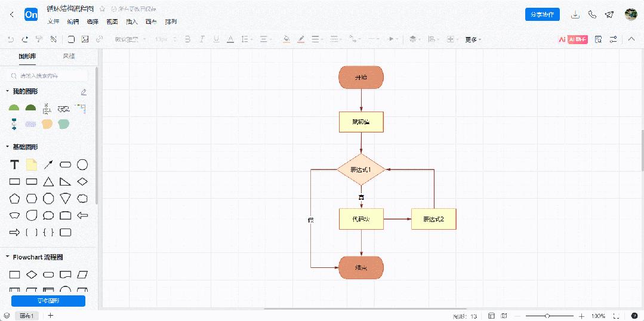
Task: Open the text alignment dropdown
Action: click(266, 39)
